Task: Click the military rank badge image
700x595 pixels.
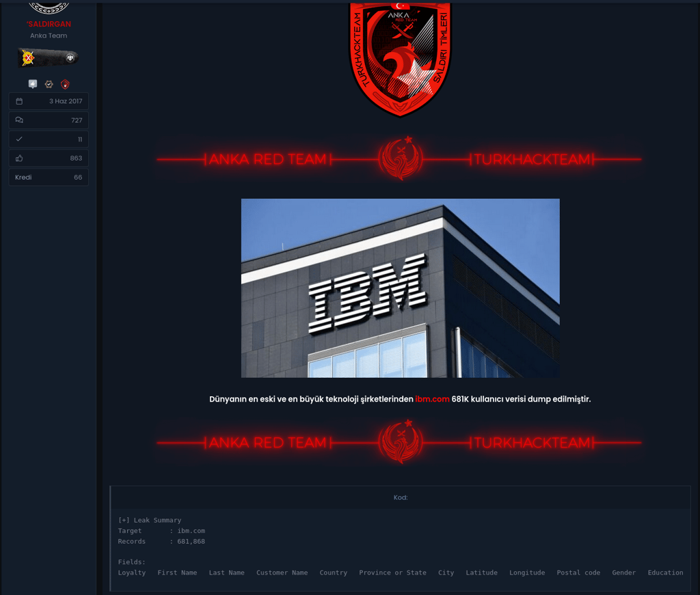Action: pyautogui.click(x=49, y=57)
